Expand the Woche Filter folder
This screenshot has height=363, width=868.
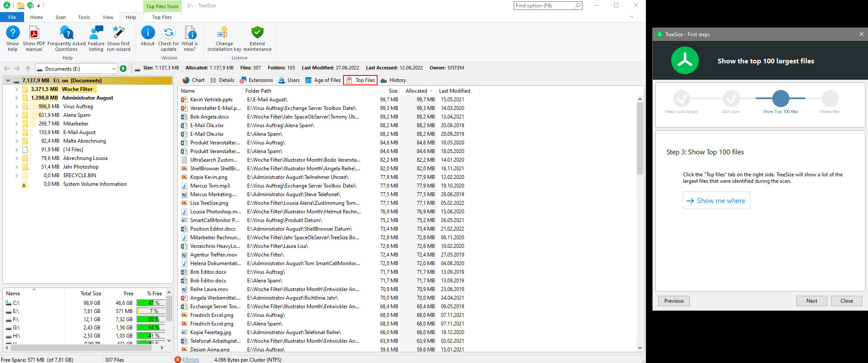(16, 89)
